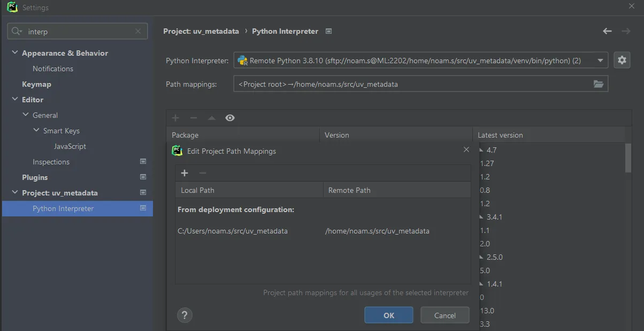
Task: Open the Plugins settings page
Action: click(x=35, y=177)
